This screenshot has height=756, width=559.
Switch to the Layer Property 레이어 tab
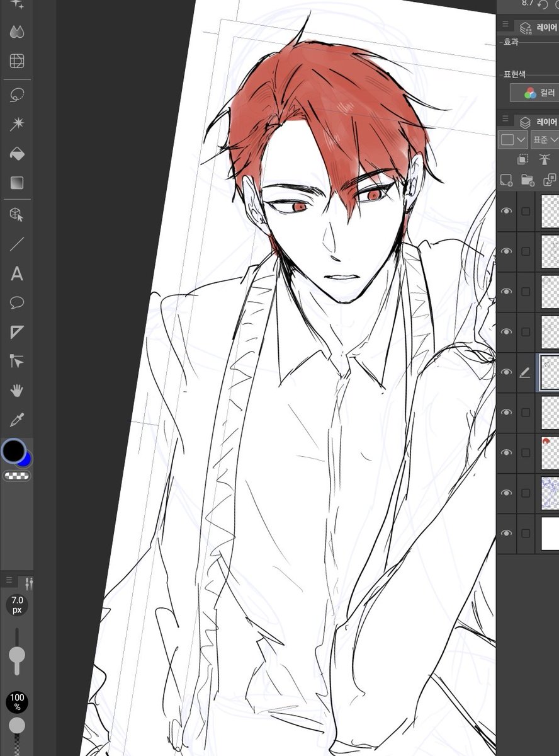(x=538, y=27)
